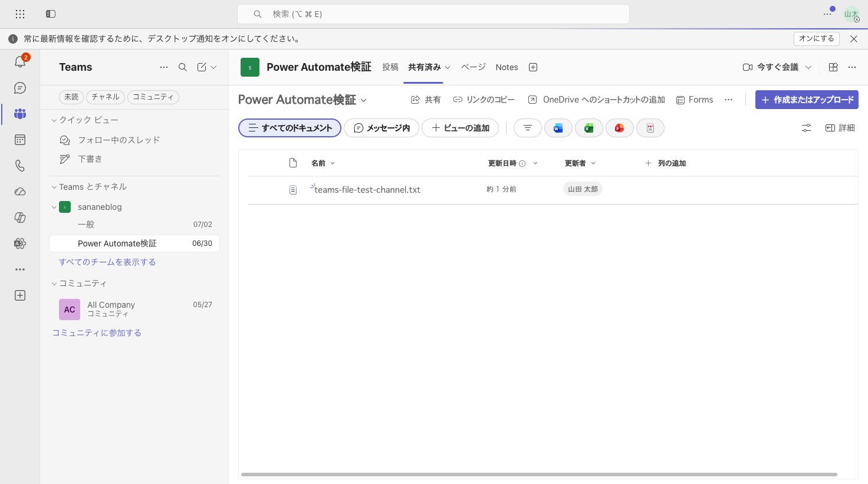868x484 pixels.
Task: Click the info icon beside 更新日時
Action: tap(522, 164)
